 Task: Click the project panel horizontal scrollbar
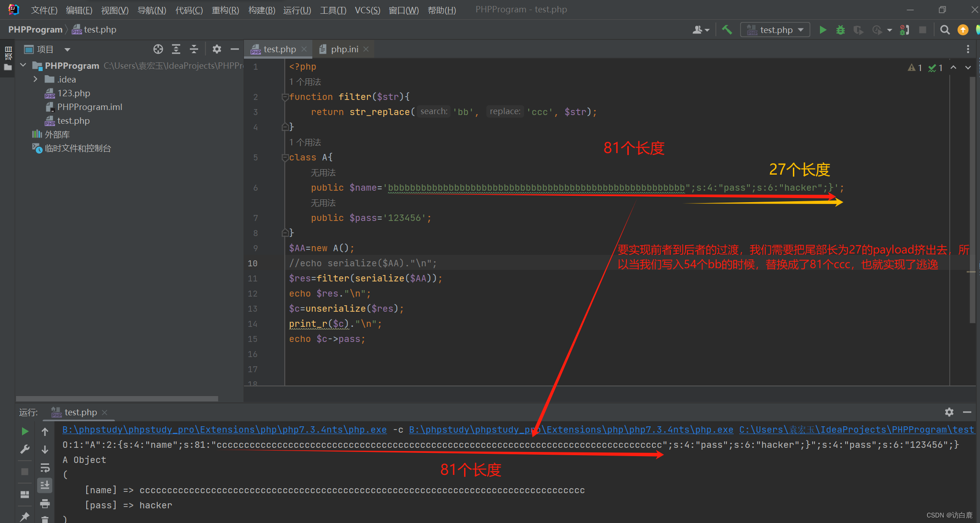click(x=117, y=398)
